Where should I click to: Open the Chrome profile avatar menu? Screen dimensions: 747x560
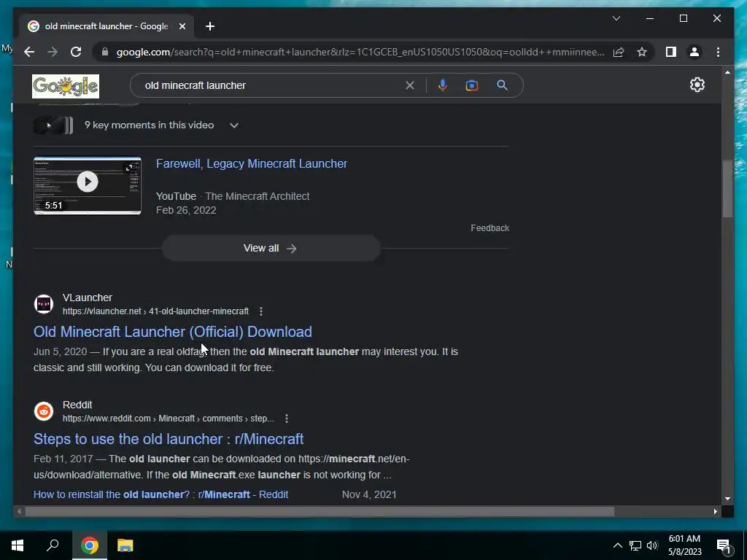click(694, 52)
